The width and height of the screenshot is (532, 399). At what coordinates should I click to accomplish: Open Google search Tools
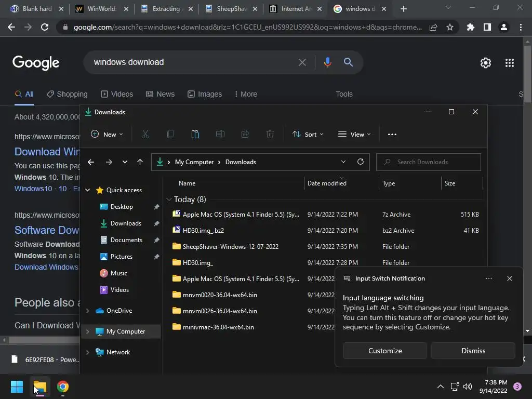tap(344, 94)
